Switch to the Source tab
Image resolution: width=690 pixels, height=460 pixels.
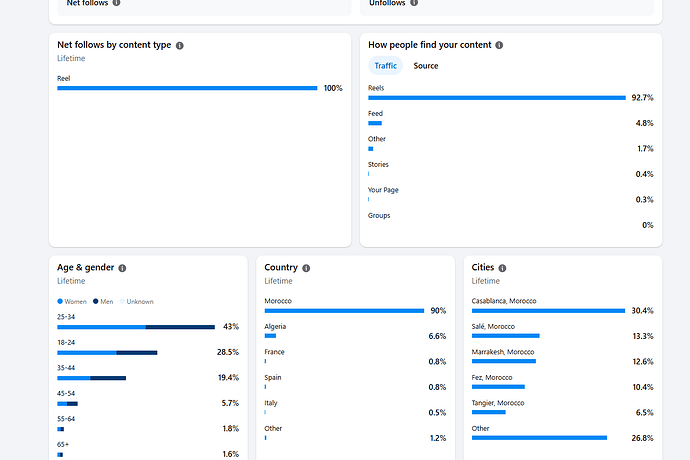(x=426, y=66)
